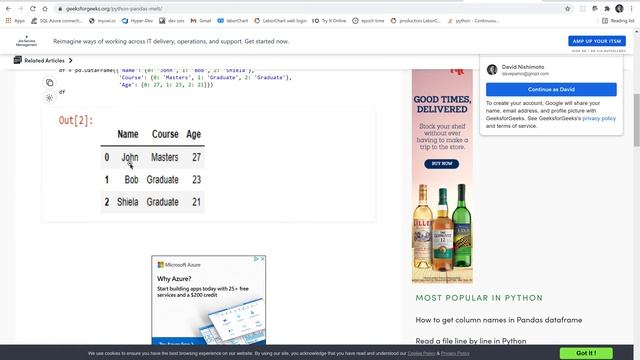Click the Name column header
640x360 pixels.
point(128,134)
